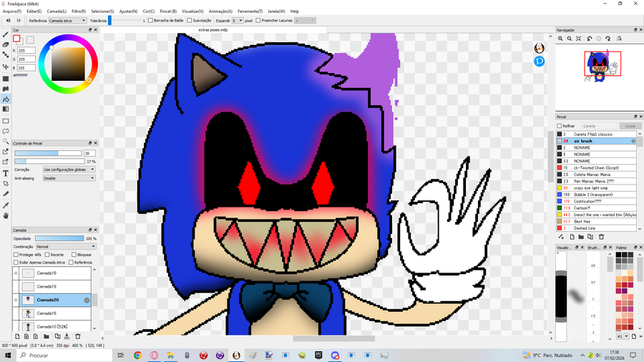Tick the Refinar checkbox in the Pincel panel
The height and width of the screenshot is (362, 644).
click(559, 126)
